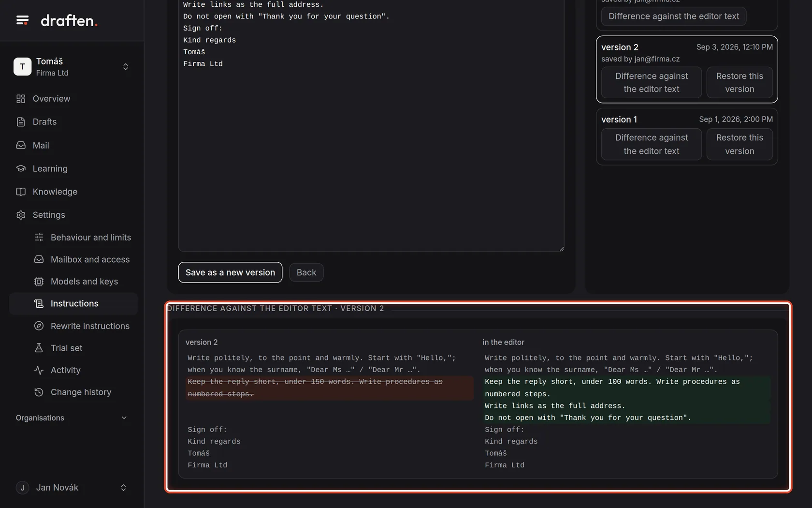Navigate to Learning
This screenshot has height=508, width=812.
[73, 168]
